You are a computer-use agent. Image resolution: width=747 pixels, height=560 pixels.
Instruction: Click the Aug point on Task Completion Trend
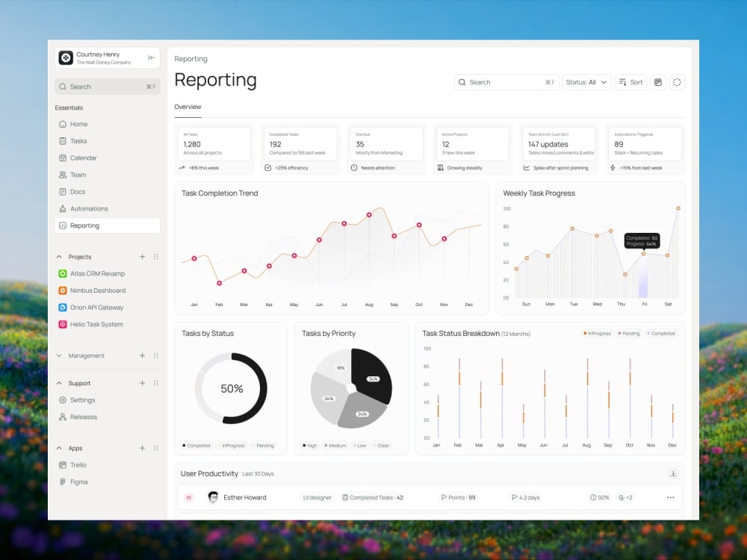coord(369,215)
